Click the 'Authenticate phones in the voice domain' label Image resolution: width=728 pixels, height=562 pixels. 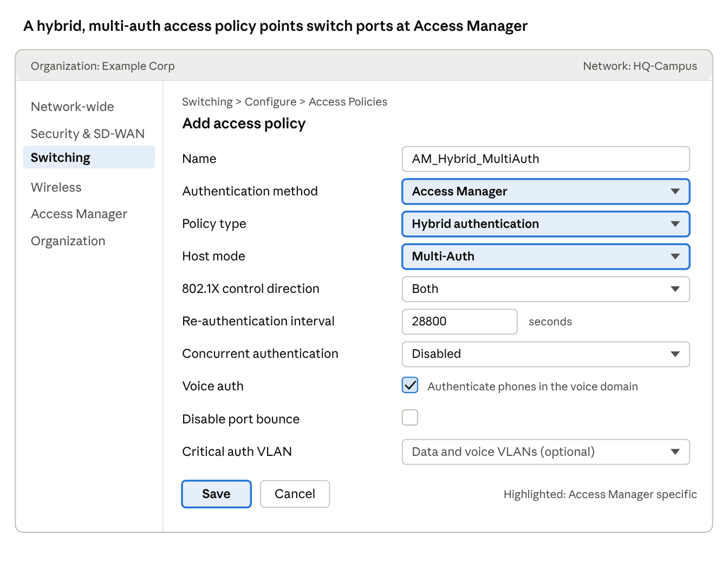532,387
